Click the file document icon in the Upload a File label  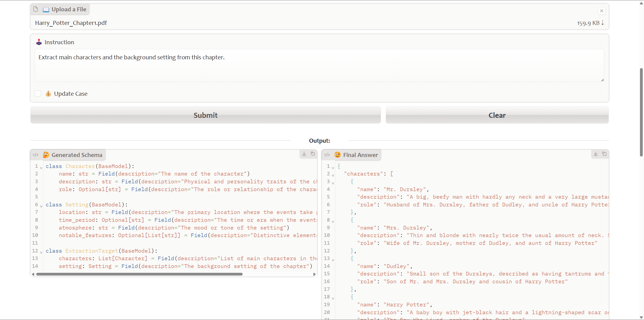click(x=36, y=9)
